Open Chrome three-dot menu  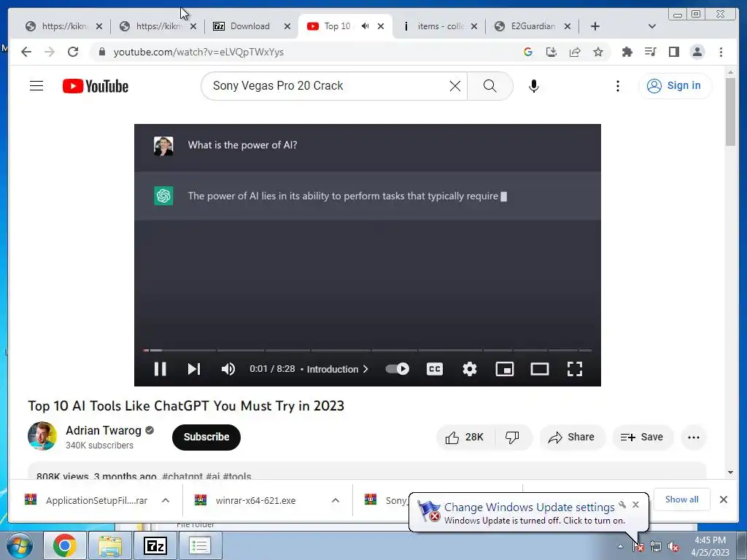pyautogui.click(x=721, y=52)
